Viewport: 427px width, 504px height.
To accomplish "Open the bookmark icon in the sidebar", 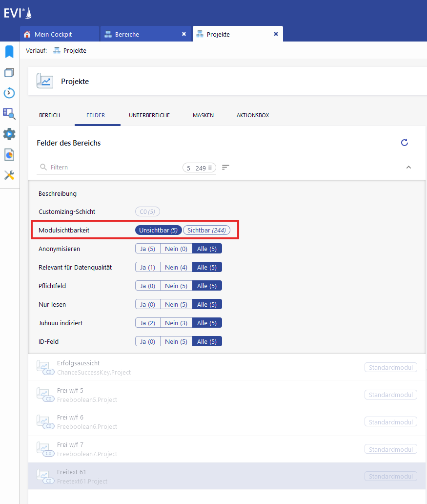I will (9, 52).
